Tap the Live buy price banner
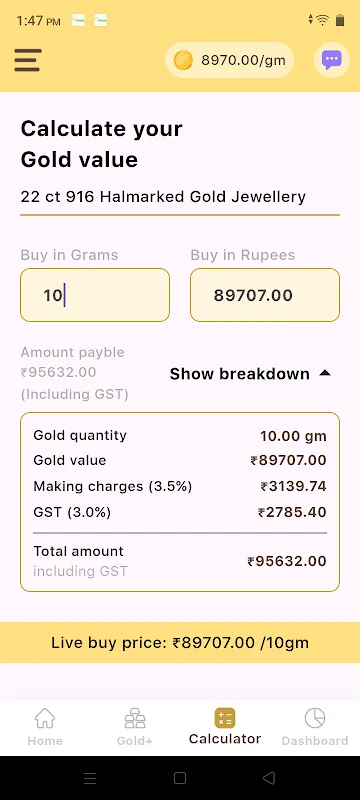 pos(180,642)
